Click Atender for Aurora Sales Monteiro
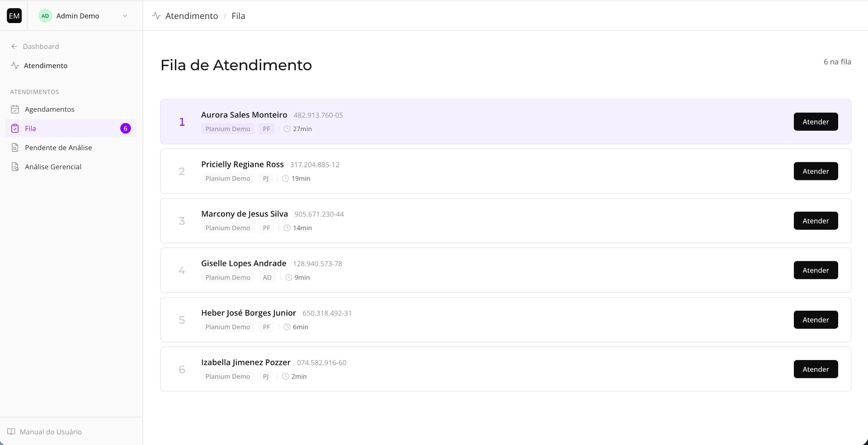 [816, 122]
